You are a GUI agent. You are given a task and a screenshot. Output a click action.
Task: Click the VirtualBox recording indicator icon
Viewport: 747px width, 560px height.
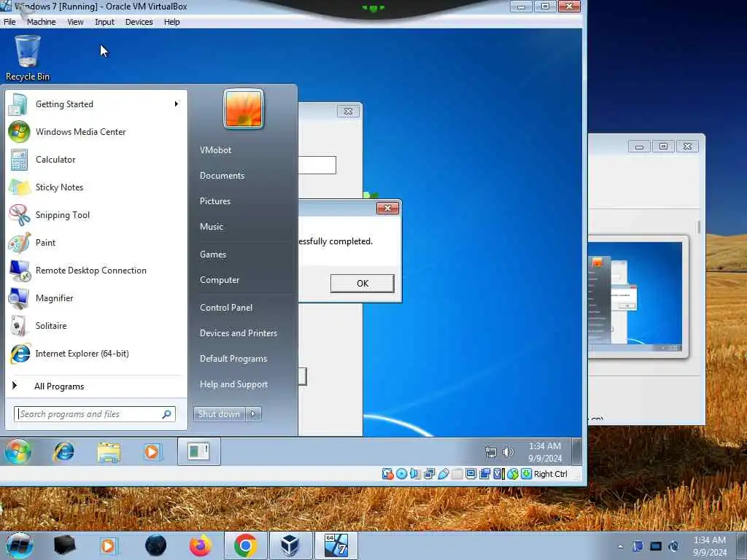(484, 474)
